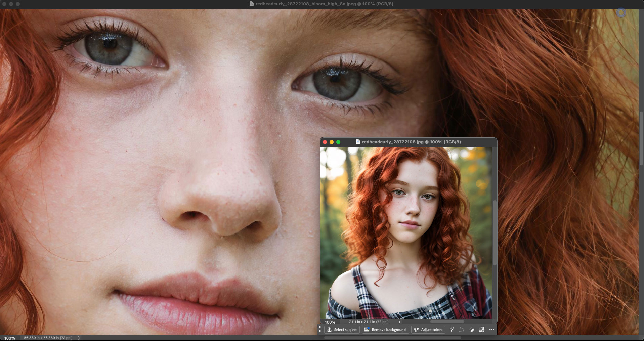This screenshot has width=644, height=341.
Task: Click the contextual task bar drag handle
Action: click(320, 330)
